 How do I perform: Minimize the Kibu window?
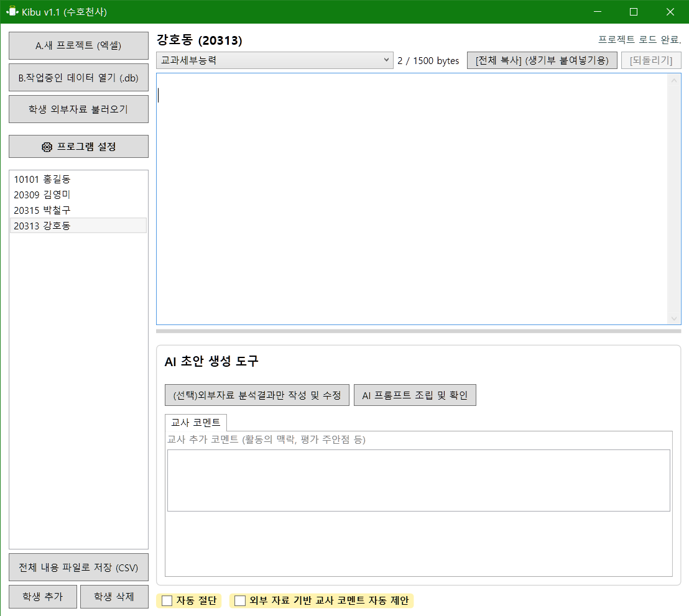click(x=598, y=12)
